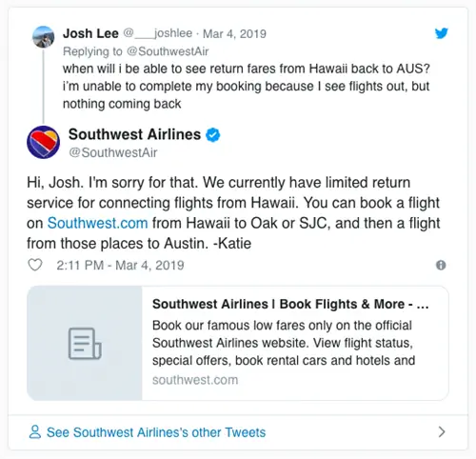Open the 2:11 PM - Mar 4, 2019 timestamp
This screenshot has height=459, width=476.
click(x=120, y=266)
